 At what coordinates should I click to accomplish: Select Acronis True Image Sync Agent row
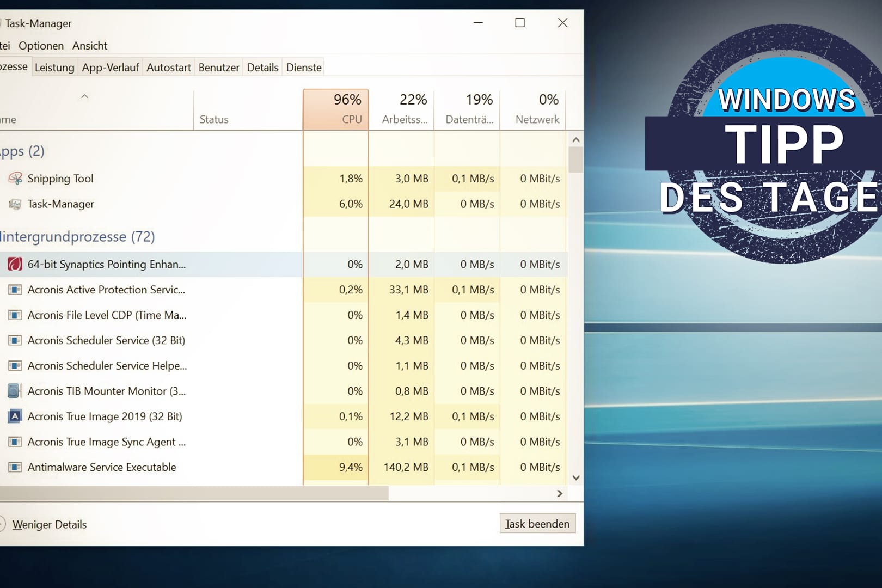[x=283, y=442]
